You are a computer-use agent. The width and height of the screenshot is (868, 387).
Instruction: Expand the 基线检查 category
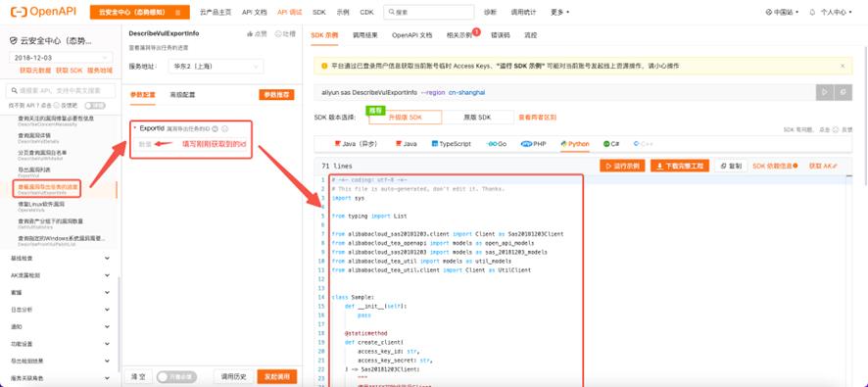point(60,259)
